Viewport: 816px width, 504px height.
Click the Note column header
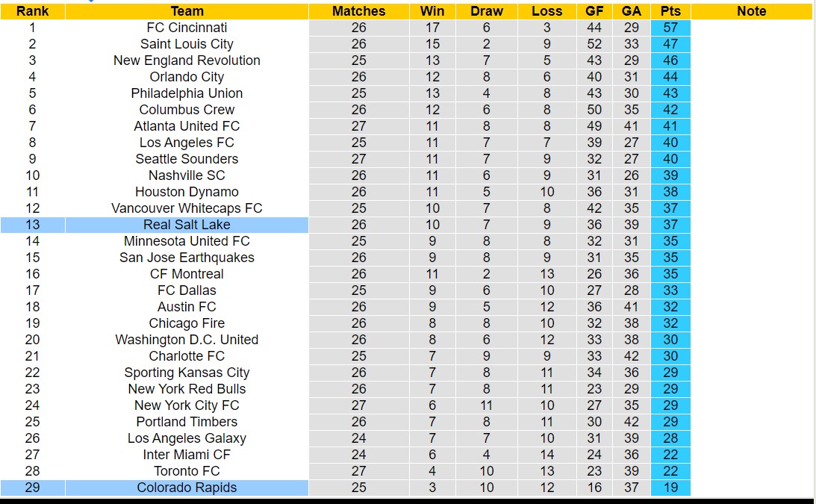[751, 11]
